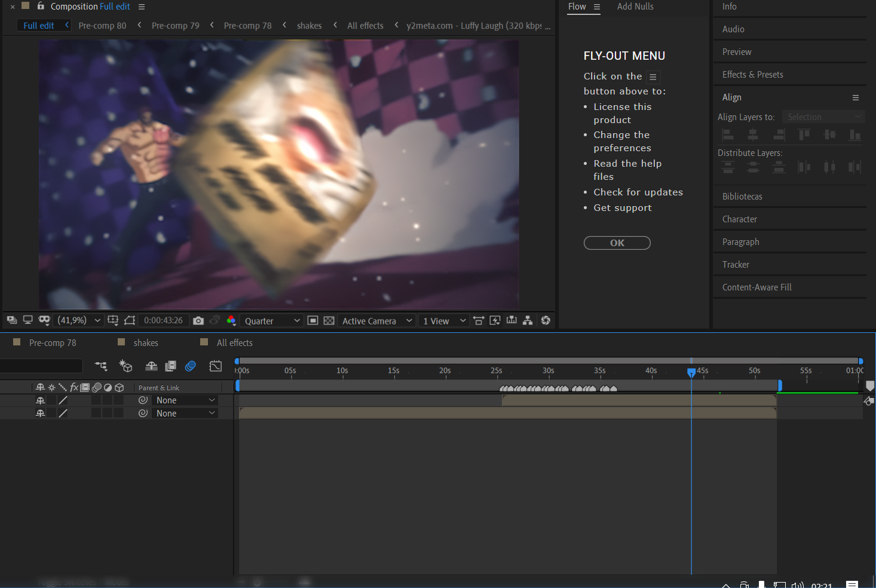Open the magnification ratio dropdown (41,9%)
This screenshot has width=876, height=588.
pyautogui.click(x=79, y=321)
